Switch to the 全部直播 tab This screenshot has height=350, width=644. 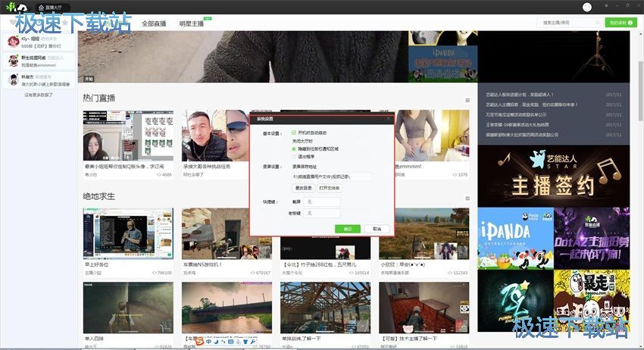tap(154, 23)
